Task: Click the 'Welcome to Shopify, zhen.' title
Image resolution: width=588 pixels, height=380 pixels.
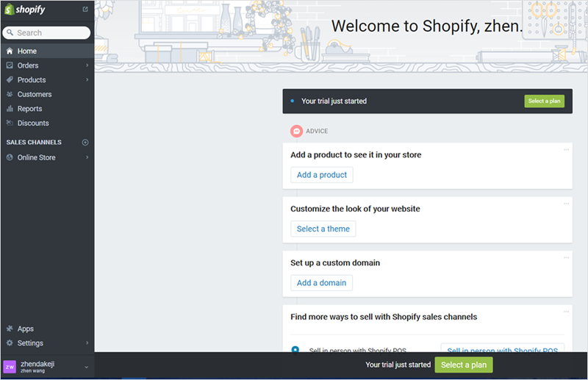Action: [427, 26]
